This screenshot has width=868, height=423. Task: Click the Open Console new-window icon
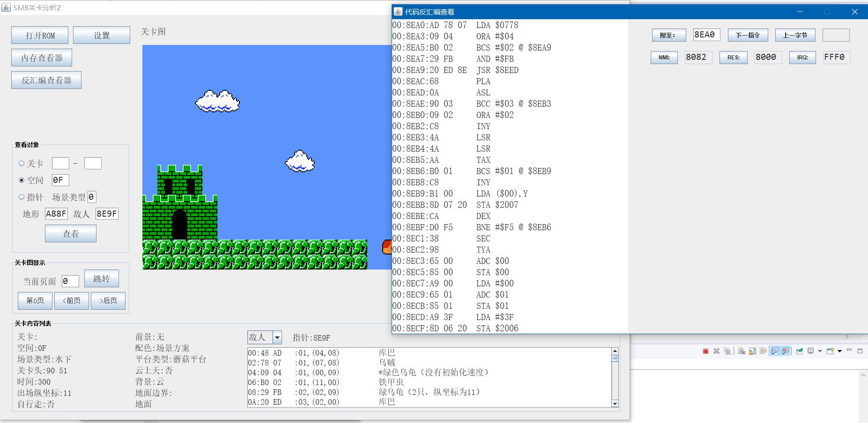tap(830, 351)
